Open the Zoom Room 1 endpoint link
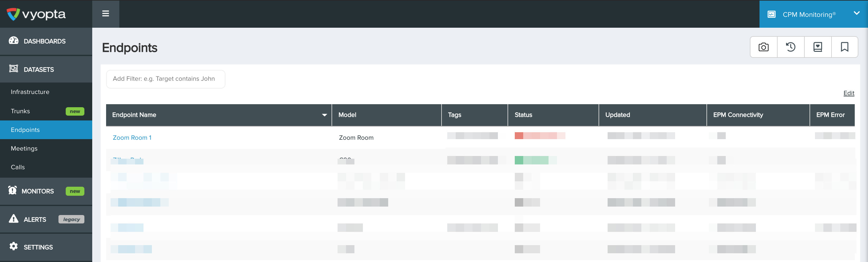 click(132, 138)
